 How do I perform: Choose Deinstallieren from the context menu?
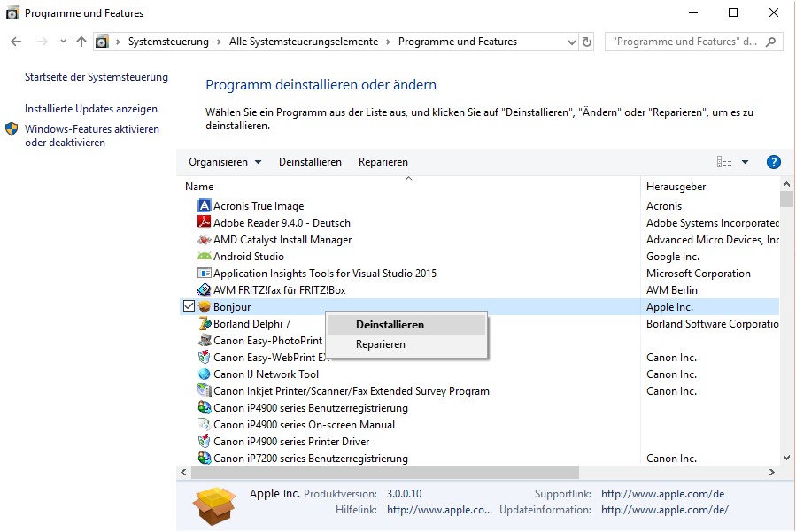[x=406, y=324]
